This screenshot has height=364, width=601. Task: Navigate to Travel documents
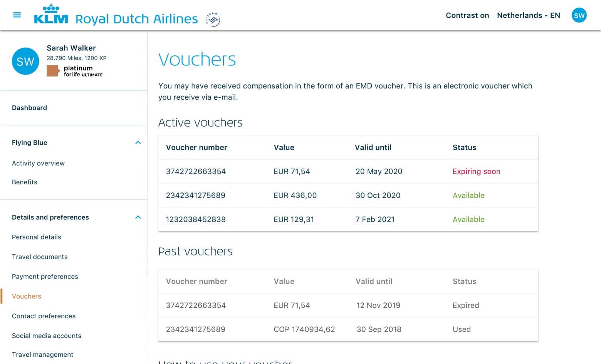[x=40, y=257]
